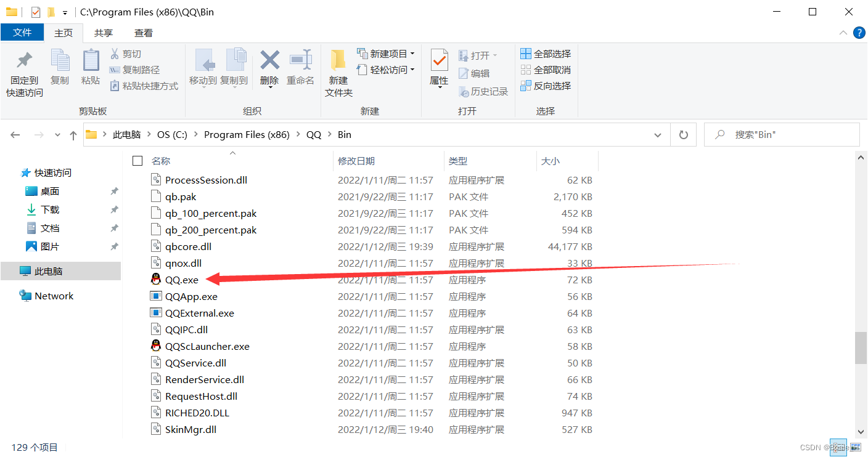Click the History icon in ribbon

(x=464, y=92)
